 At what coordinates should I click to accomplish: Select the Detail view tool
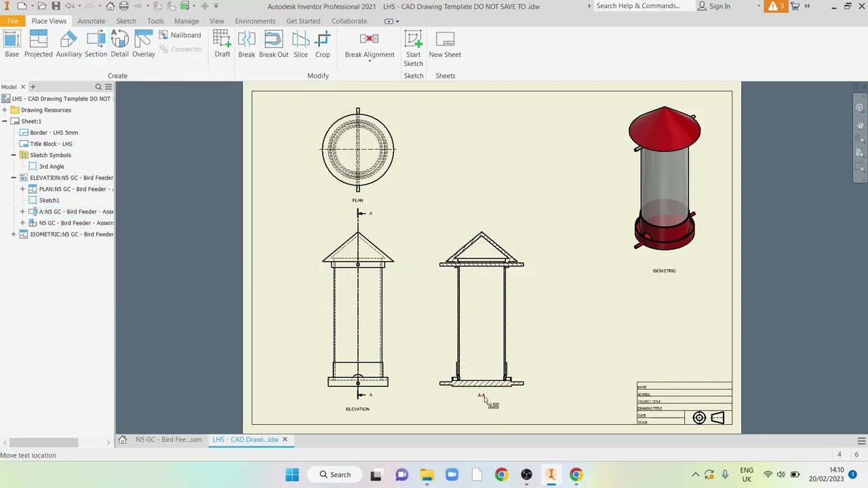[x=119, y=45]
